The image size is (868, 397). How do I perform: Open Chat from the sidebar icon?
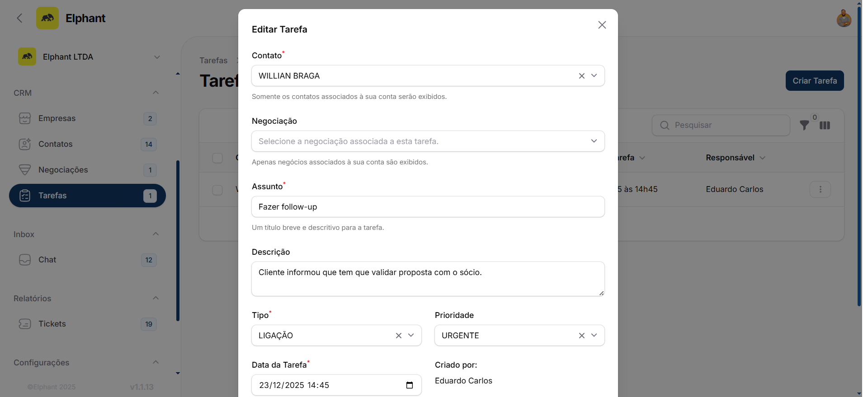tap(25, 260)
